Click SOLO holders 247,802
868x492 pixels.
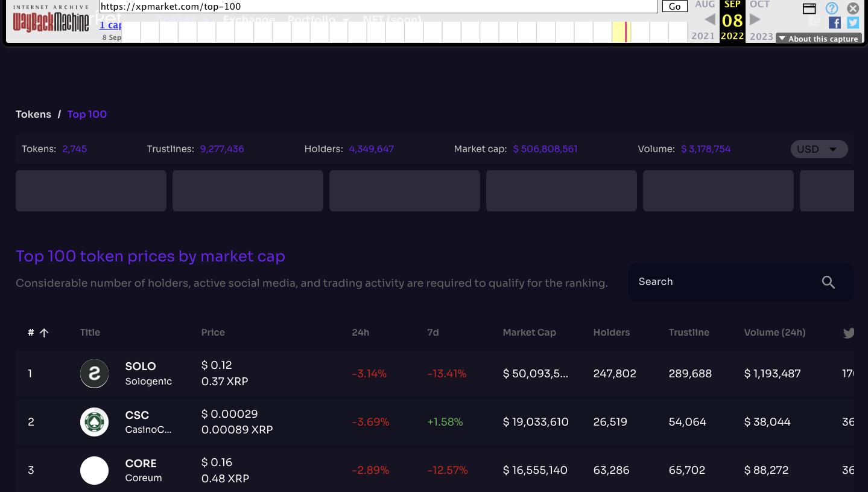[x=615, y=374]
